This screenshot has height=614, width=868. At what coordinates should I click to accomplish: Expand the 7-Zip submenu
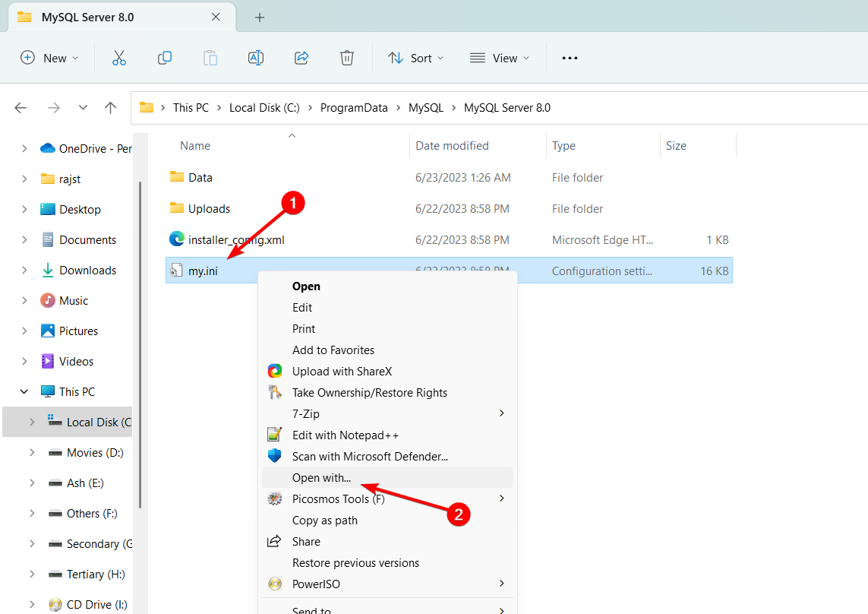point(387,414)
